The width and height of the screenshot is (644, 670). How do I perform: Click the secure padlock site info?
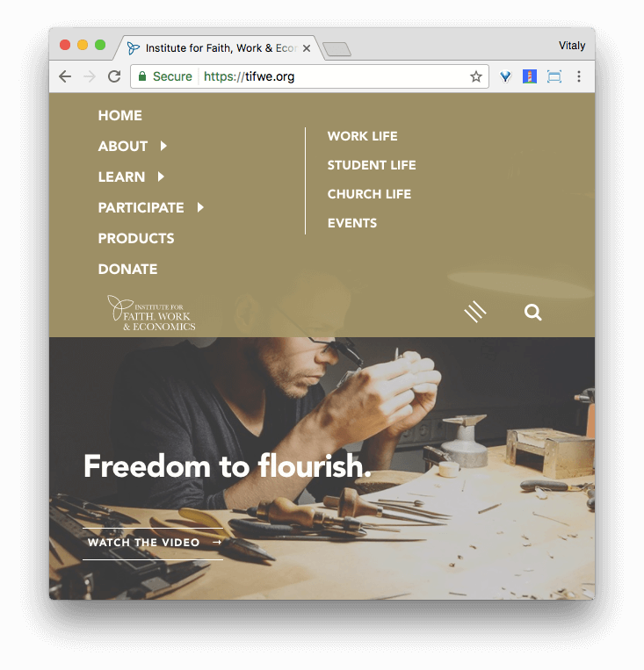coord(165,76)
